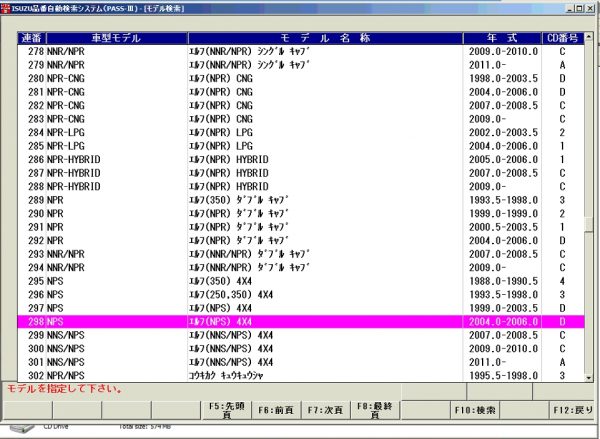Select row 294 NNR/NPR ダブルキャブ 2009.0-
600x439 pixels.
[301, 268]
